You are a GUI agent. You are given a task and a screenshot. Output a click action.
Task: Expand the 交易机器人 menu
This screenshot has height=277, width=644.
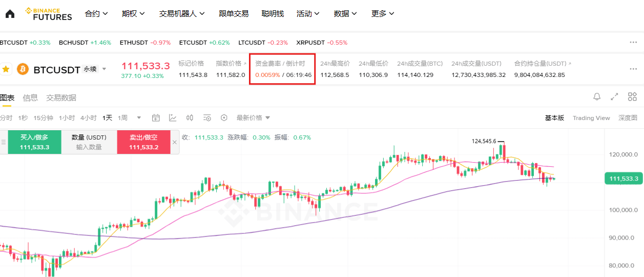click(x=182, y=14)
